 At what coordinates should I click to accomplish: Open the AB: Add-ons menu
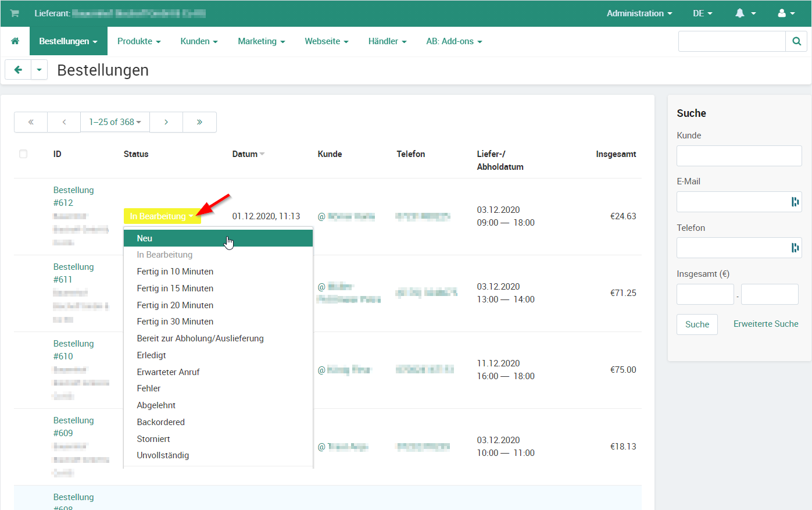pyautogui.click(x=454, y=41)
